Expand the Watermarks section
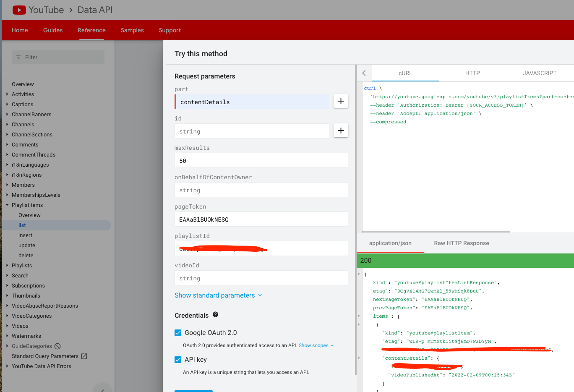 point(7,336)
